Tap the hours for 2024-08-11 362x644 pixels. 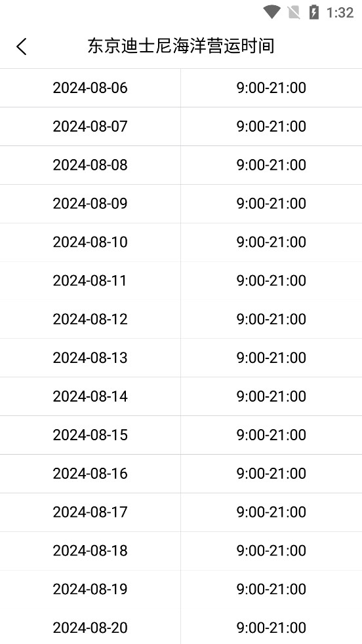pyautogui.click(x=271, y=281)
